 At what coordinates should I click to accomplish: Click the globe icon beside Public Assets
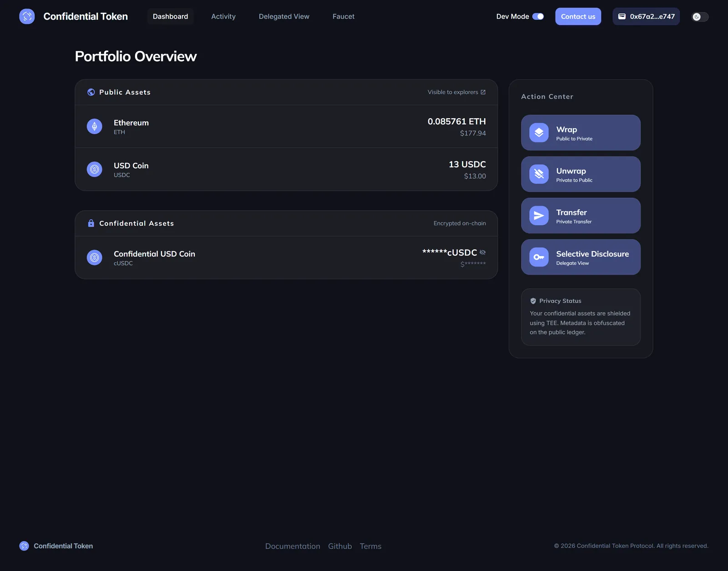click(x=91, y=92)
